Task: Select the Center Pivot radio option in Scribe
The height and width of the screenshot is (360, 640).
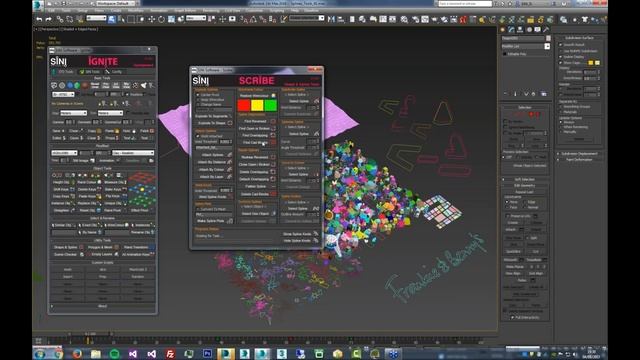Action: pyautogui.click(x=198, y=95)
